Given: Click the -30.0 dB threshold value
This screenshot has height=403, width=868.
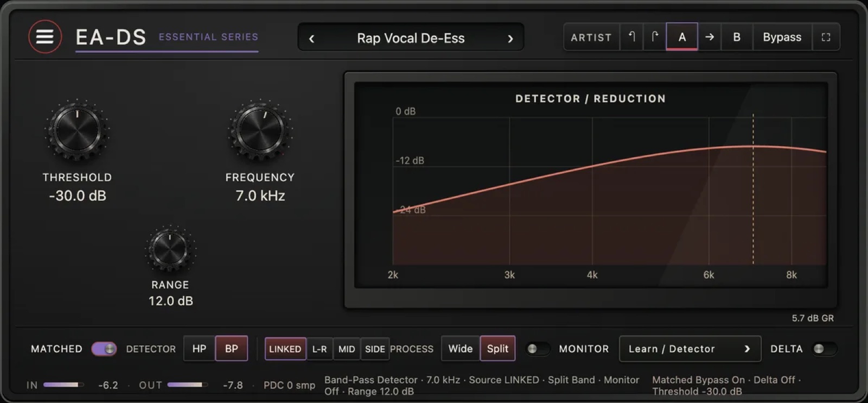Looking at the screenshot, I should 78,196.
